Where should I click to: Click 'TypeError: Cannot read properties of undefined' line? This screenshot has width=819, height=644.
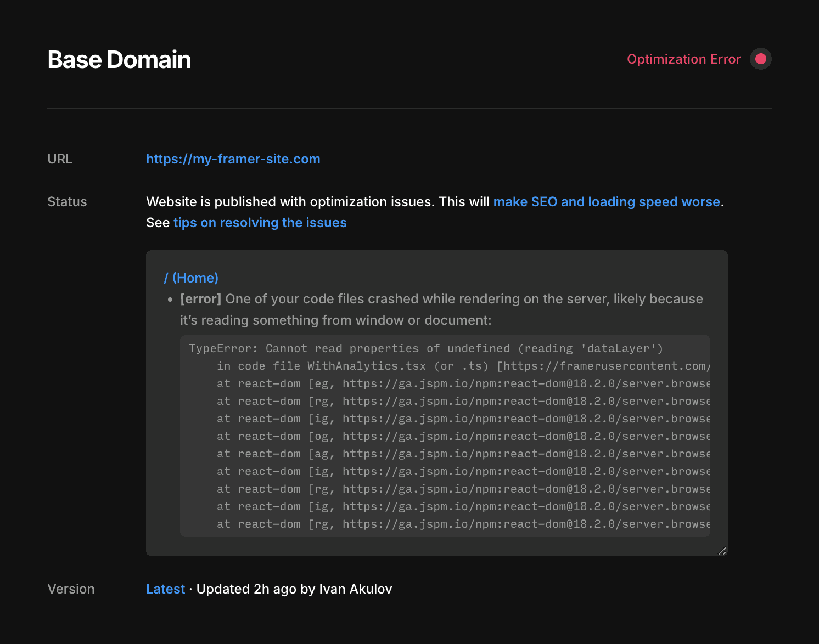(x=426, y=349)
